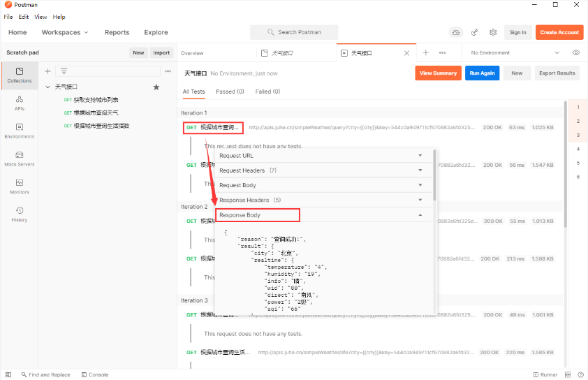Click the collection filter icon
The image size is (588, 380).
tap(64, 71)
